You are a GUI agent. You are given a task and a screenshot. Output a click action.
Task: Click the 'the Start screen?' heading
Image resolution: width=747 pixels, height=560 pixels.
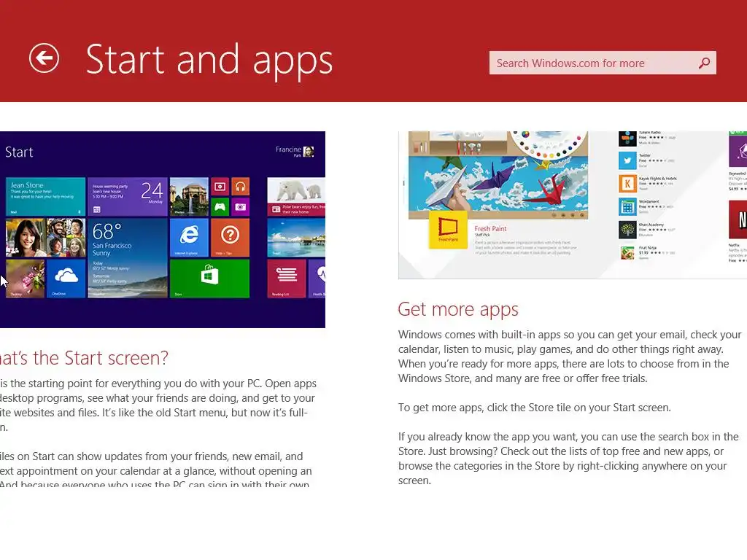point(101,357)
